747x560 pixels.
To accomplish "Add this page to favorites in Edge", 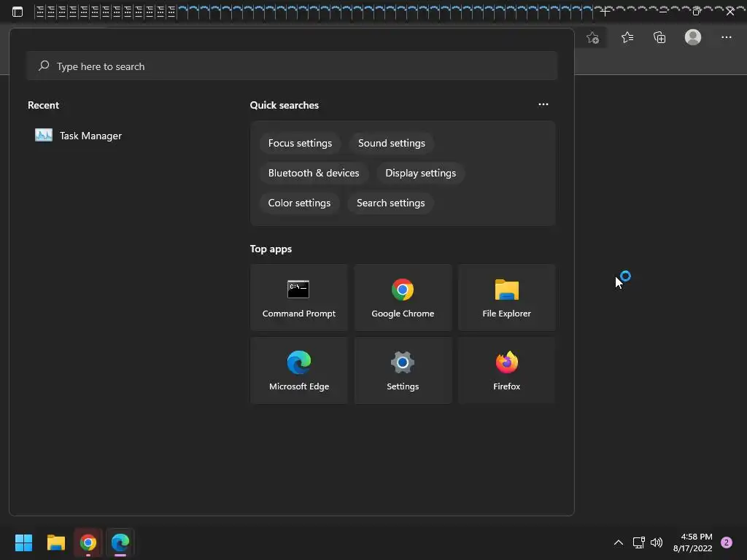I will tap(592, 38).
